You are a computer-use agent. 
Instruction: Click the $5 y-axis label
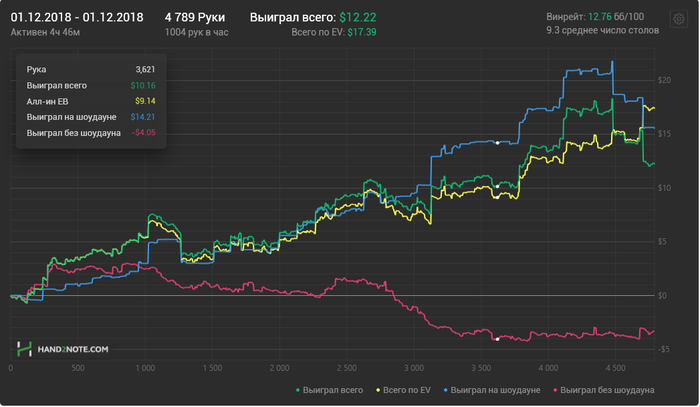[x=662, y=241]
